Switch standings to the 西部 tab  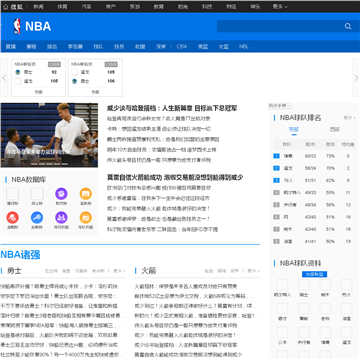tap(335, 129)
